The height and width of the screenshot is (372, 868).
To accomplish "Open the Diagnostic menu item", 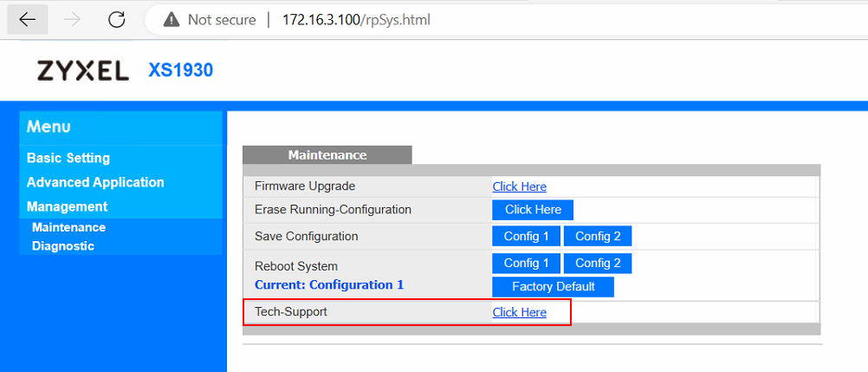I will coord(63,245).
